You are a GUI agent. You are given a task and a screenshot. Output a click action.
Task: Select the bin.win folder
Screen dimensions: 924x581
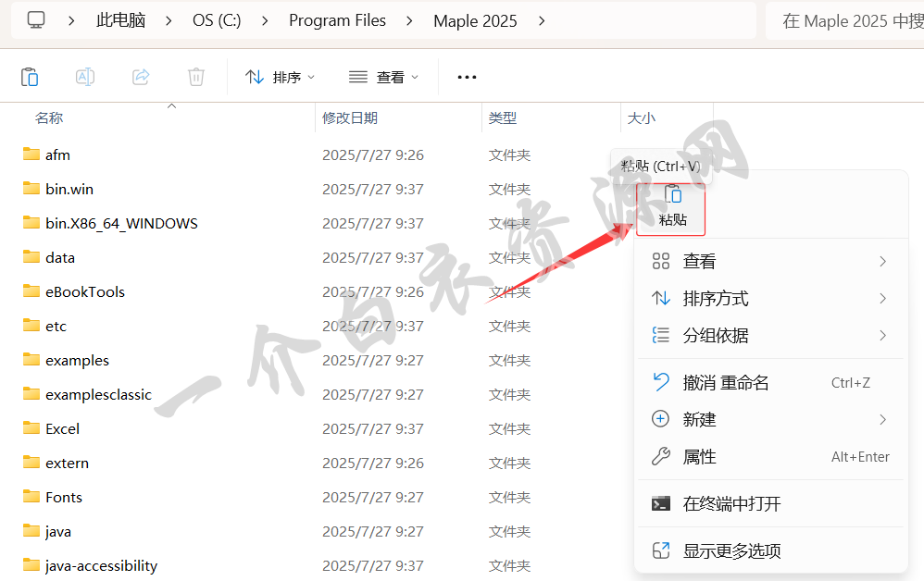click(x=69, y=189)
